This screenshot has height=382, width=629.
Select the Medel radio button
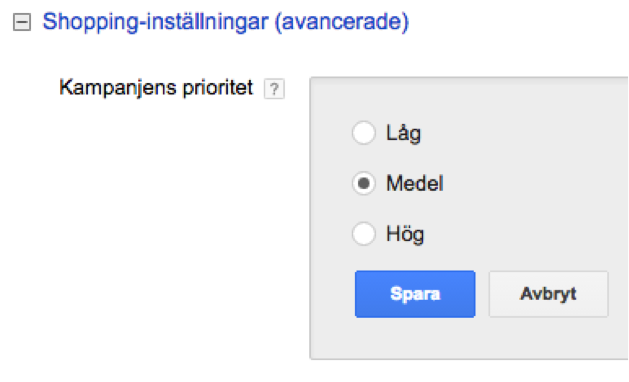click(x=364, y=183)
